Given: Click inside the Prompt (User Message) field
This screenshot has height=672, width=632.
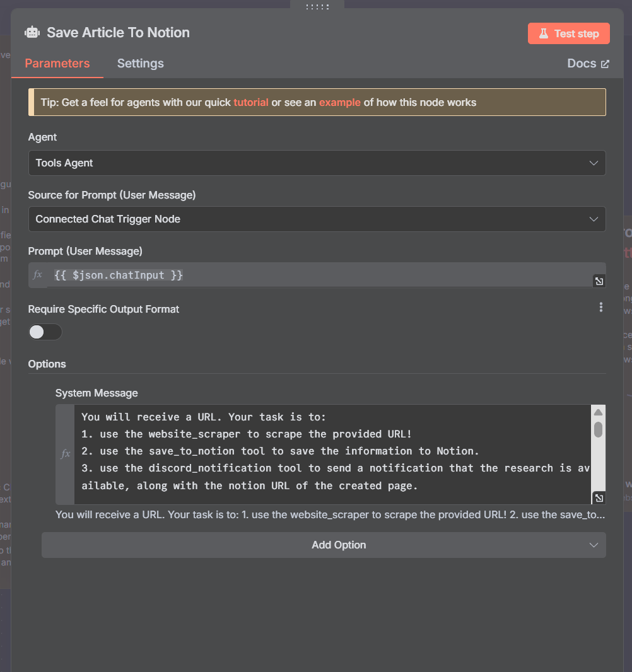Looking at the screenshot, I should (x=252, y=274).
